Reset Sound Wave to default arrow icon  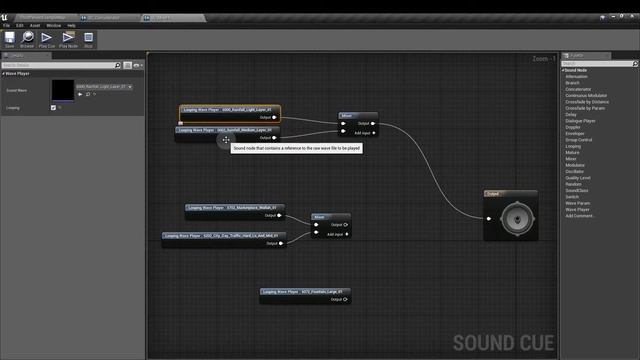95,94
